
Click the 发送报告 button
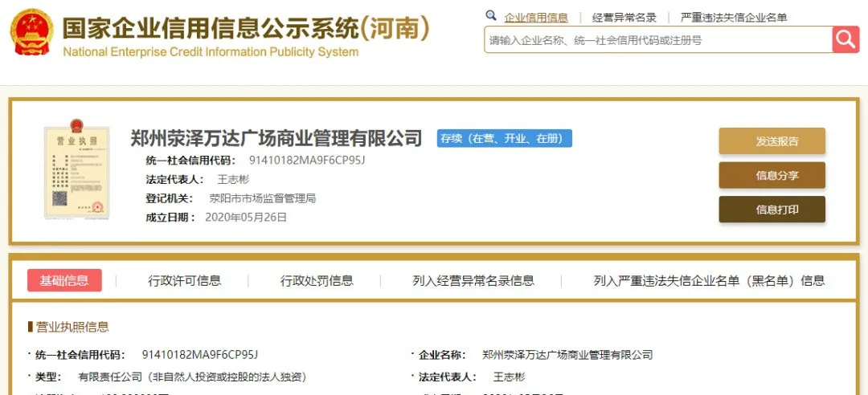click(x=772, y=141)
